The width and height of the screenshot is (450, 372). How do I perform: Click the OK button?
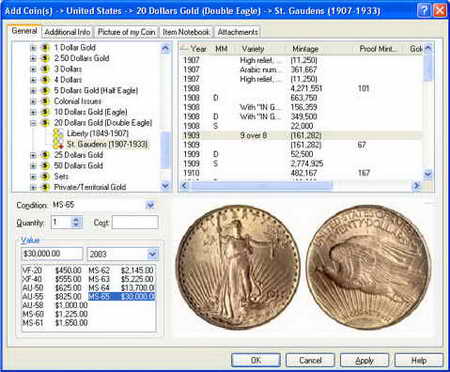(256, 360)
